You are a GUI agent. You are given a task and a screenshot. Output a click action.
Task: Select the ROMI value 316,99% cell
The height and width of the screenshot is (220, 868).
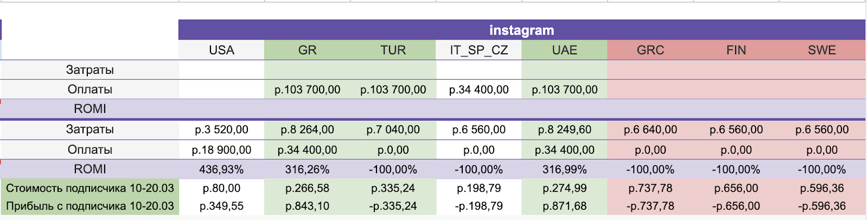(x=564, y=169)
